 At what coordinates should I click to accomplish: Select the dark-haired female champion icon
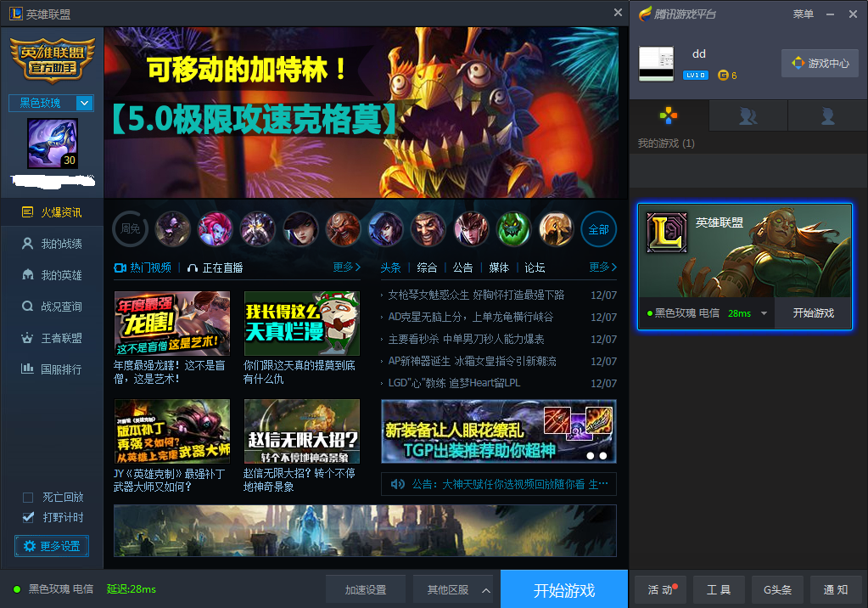tap(300, 228)
